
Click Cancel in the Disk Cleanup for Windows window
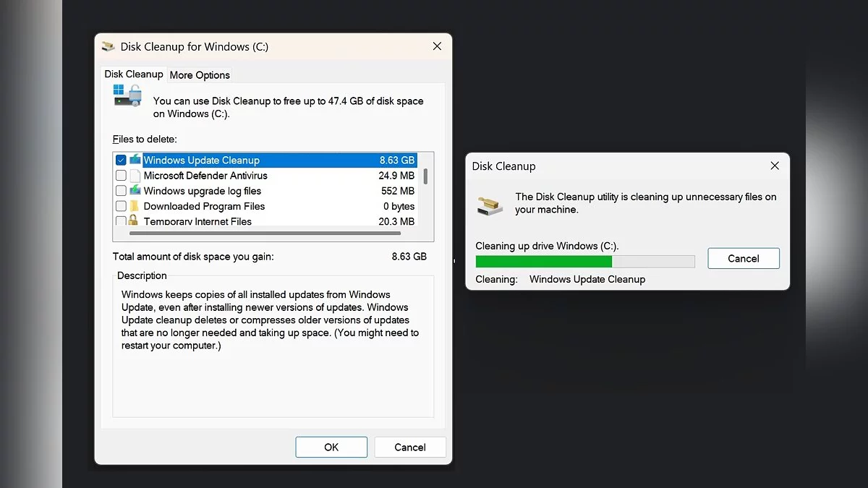point(410,448)
